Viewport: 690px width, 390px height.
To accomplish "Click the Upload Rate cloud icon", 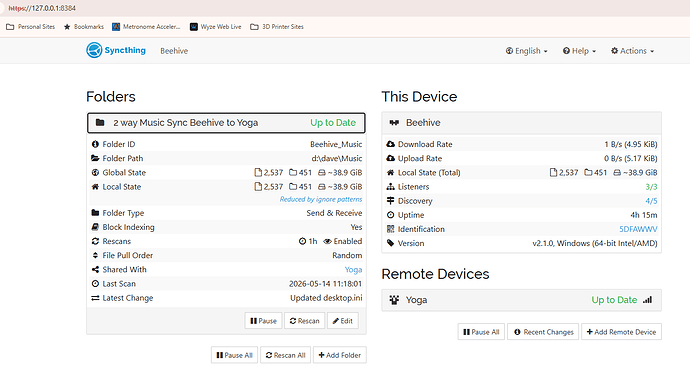I will (x=390, y=158).
